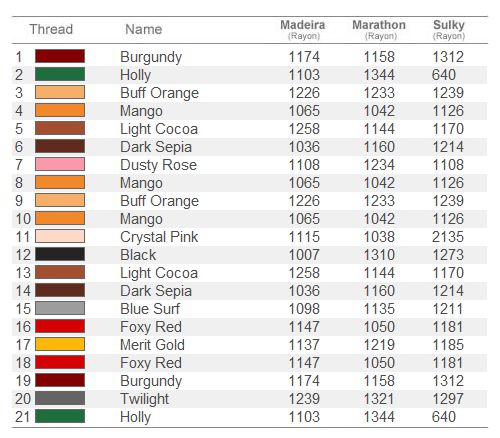Click the Black thread swatch
Viewport: 500px width, 438px height.
click(60, 254)
